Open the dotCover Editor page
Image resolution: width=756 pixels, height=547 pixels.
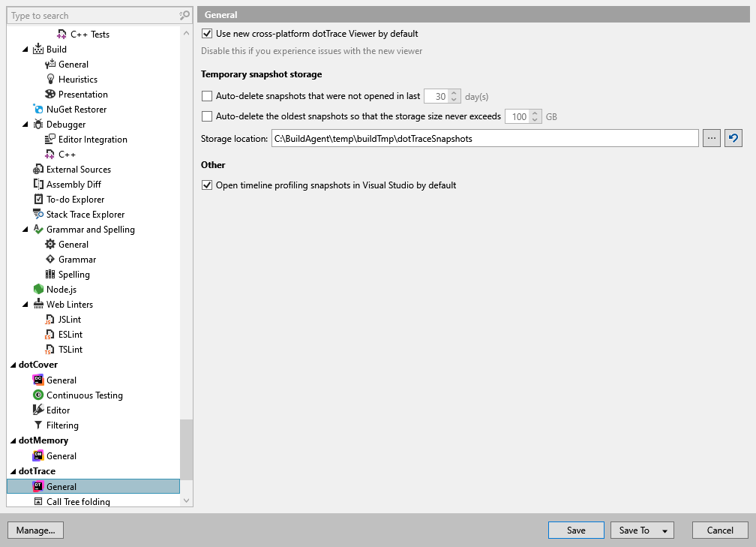pos(58,410)
